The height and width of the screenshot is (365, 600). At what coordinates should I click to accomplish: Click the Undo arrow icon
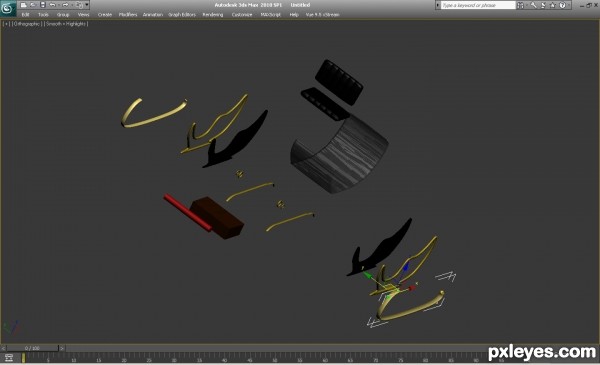(x=53, y=5)
